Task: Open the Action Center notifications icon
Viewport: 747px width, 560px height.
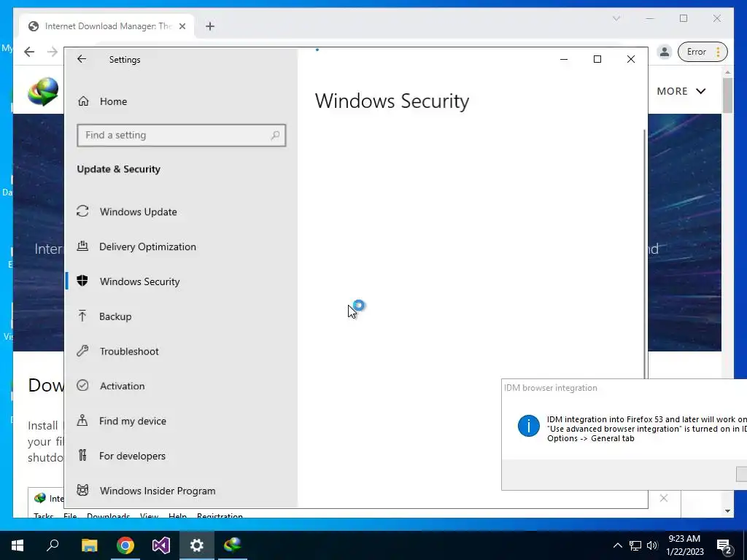Action: pos(724,545)
